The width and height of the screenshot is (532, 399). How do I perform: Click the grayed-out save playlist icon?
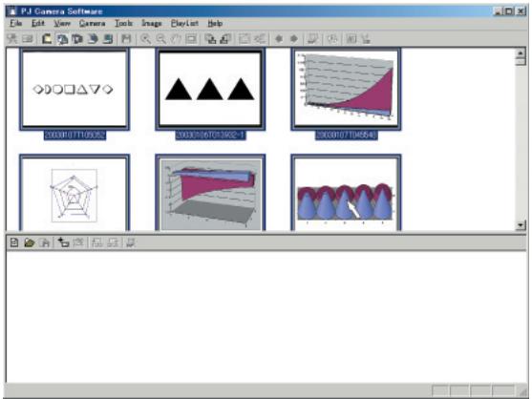click(x=45, y=242)
